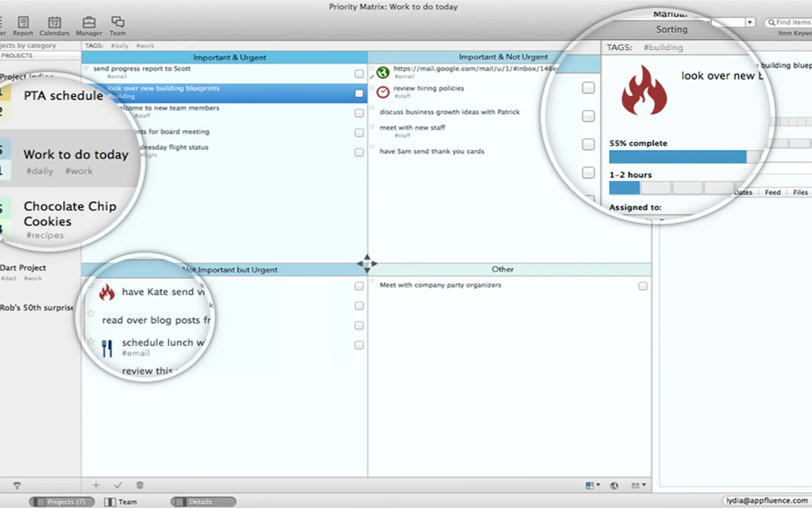The image size is (812, 508).
Task: Set the 1-2 hours effort bar
Action: click(x=672, y=188)
